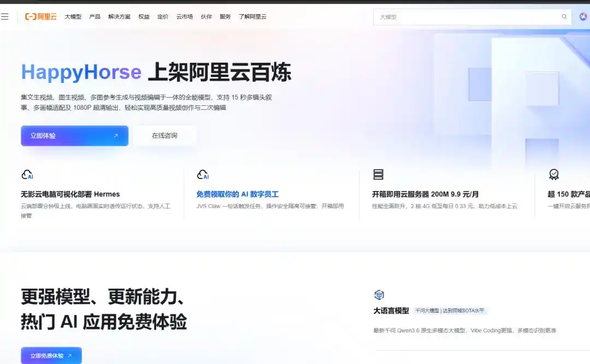Click the award badge icon above 超 150 款产品

[x=554, y=175]
